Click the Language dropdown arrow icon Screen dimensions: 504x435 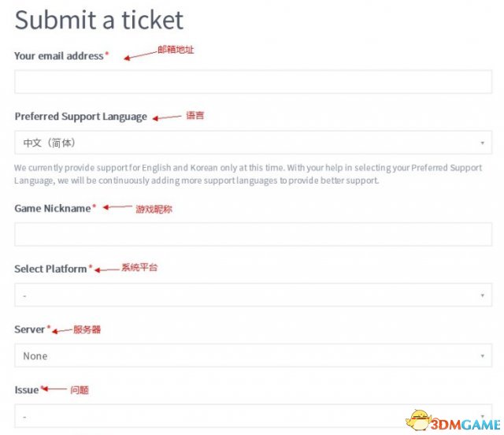click(x=483, y=143)
